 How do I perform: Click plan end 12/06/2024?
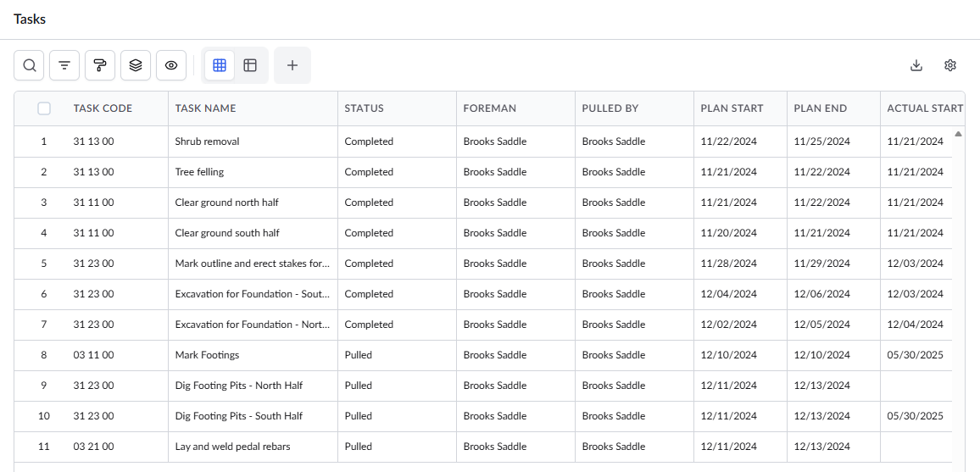(x=821, y=294)
